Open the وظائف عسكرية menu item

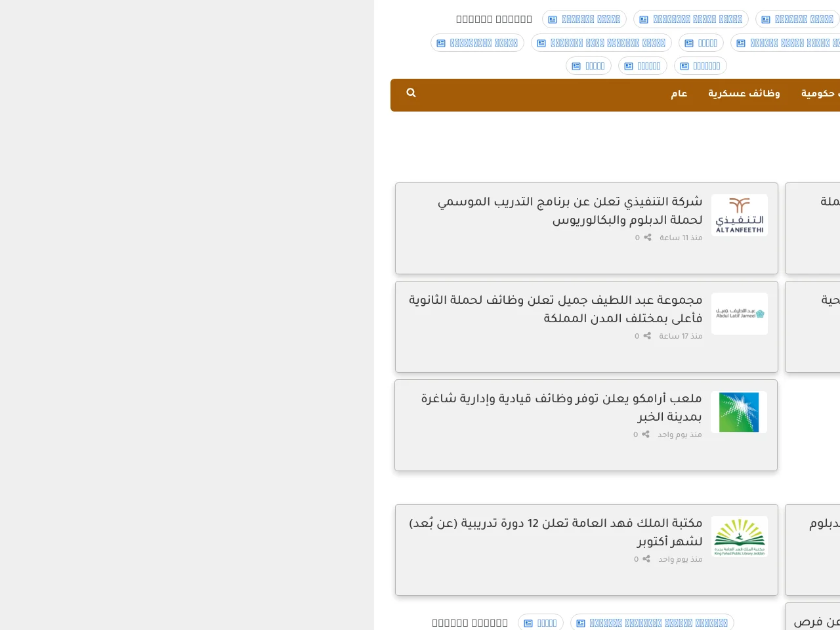point(744,94)
